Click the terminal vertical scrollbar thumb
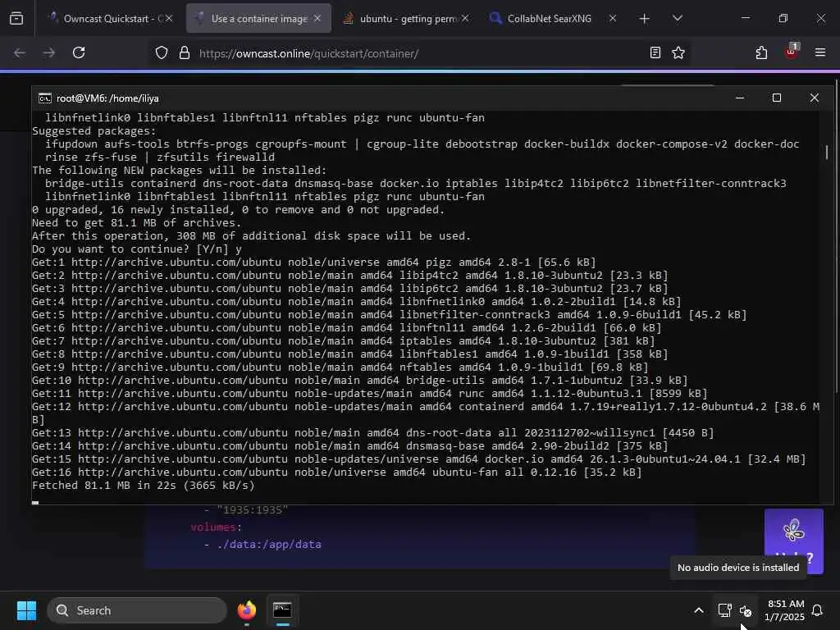Viewport: 840px width, 630px height. coord(827,152)
